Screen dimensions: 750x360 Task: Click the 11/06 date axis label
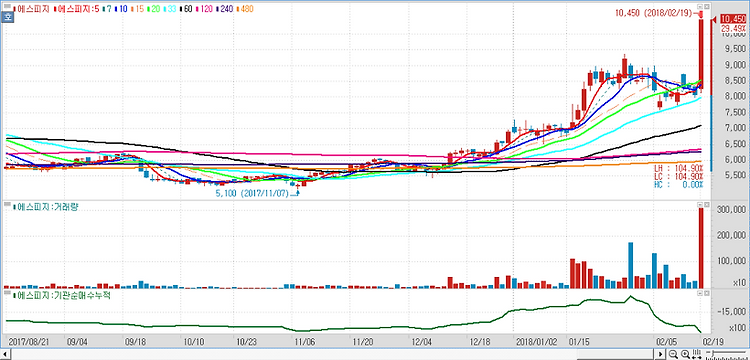(x=305, y=342)
